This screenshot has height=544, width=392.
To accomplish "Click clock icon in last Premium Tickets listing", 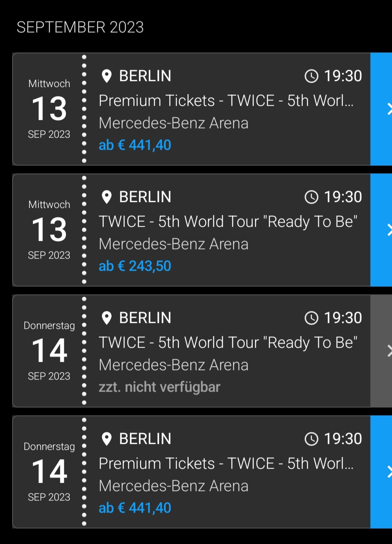I will pos(312,439).
